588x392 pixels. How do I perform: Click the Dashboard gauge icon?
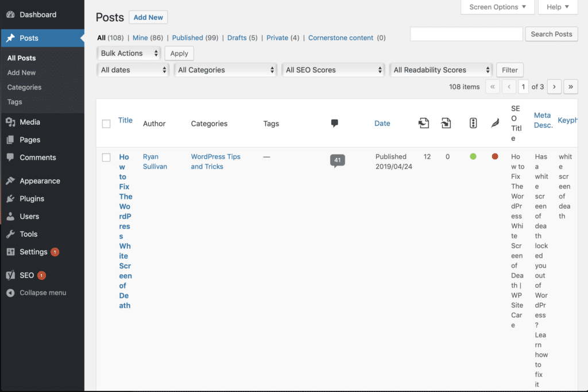pos(10,14)
